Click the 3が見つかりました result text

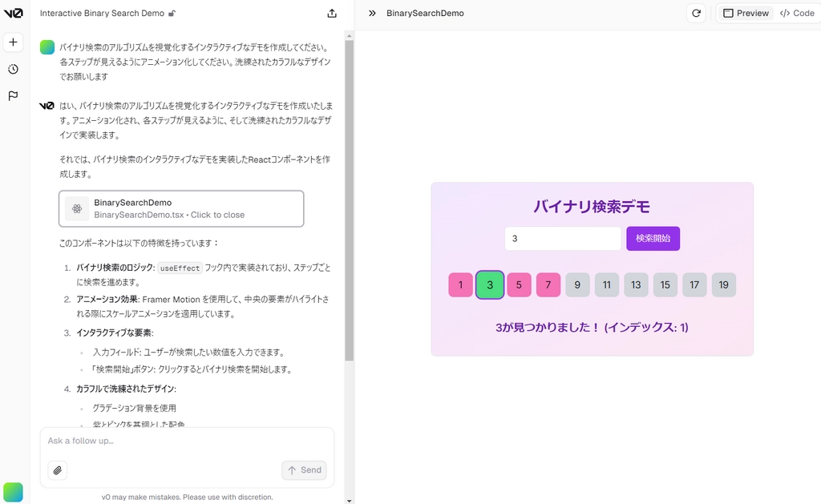[x=592, y=327]
